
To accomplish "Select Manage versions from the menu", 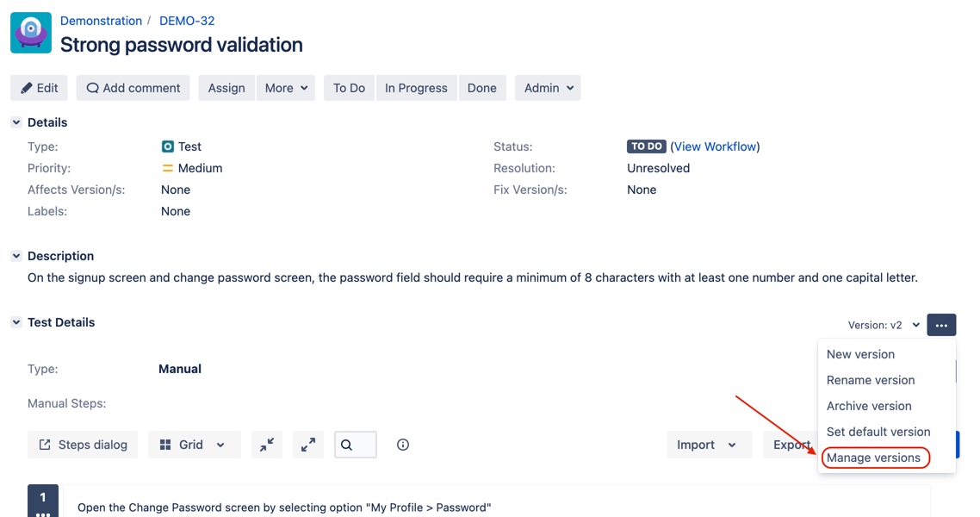I will (x=874, y=458).
